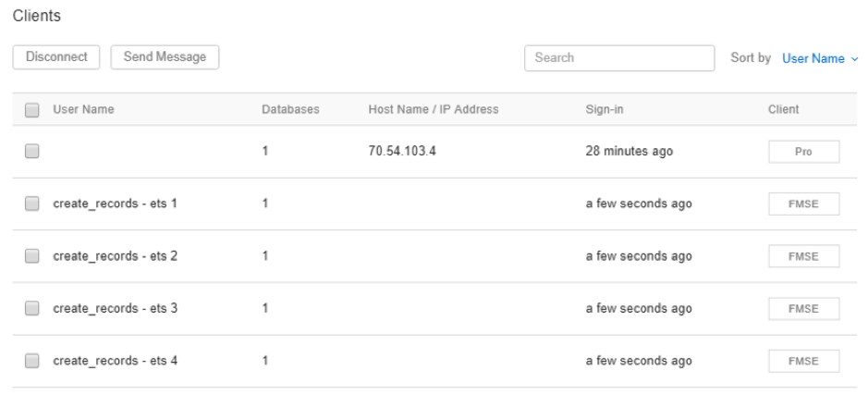This screenshot has height=395, width=868.
Task: Click the Sign-in column header
Action: tap(605, 109)
